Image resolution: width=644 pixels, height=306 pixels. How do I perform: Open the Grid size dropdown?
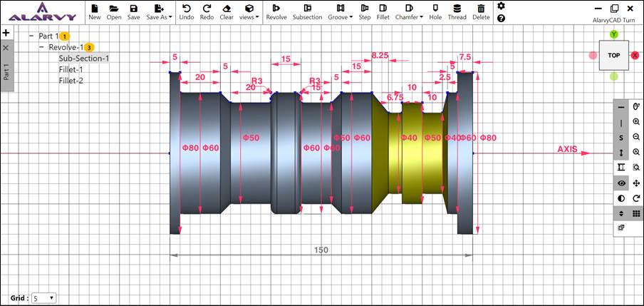pos(44,297)
